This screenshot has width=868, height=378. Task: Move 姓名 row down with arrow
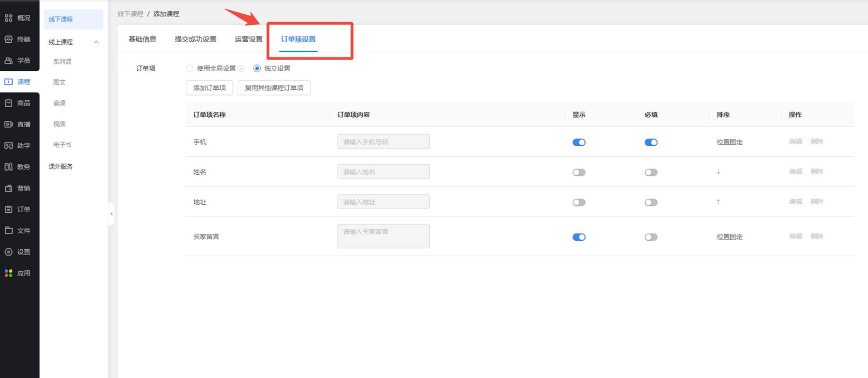coord(718,172)
